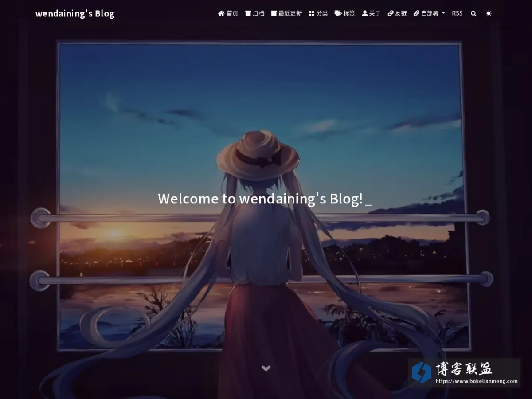This screenshot has height=399, width=532.
Task: Open the search magnifier icon
Action: point(473,13)
